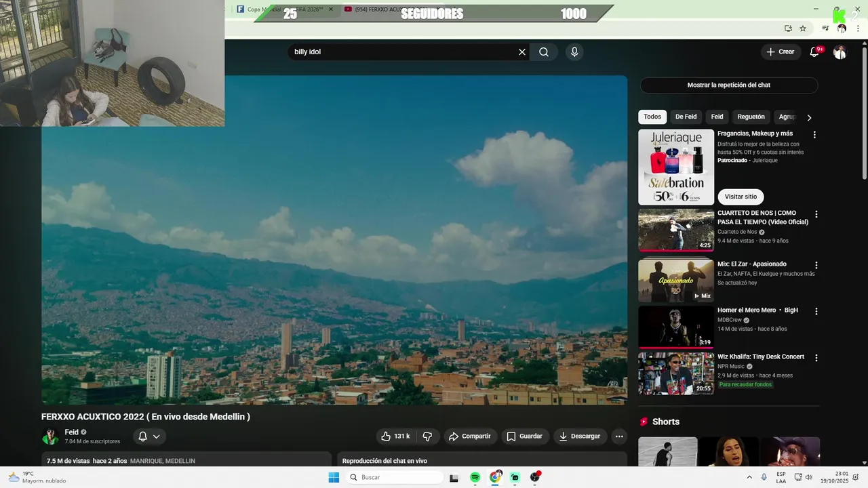Open the green chat app on taskbar

[x=515, y=477]
